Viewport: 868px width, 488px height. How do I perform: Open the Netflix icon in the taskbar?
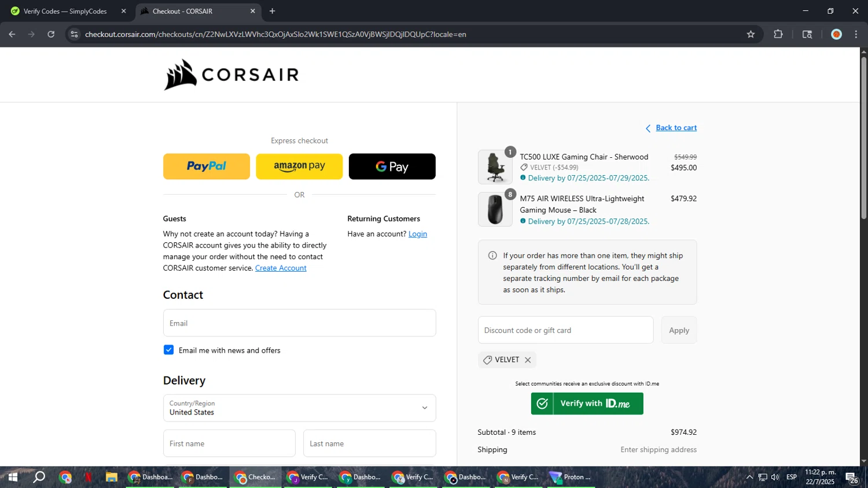88,477
